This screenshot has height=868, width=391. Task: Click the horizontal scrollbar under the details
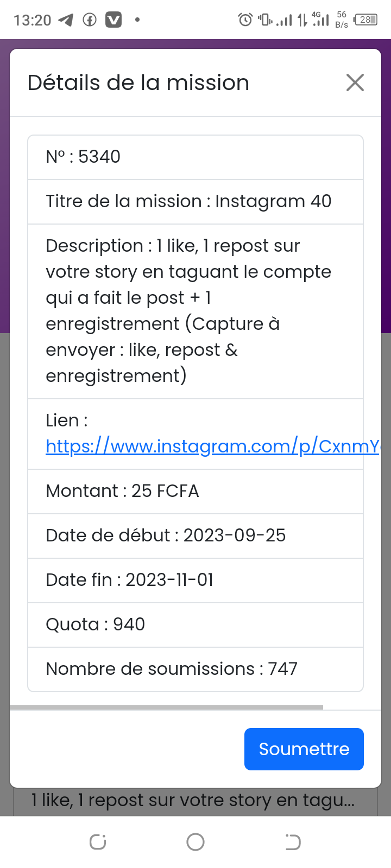(166, 707)
